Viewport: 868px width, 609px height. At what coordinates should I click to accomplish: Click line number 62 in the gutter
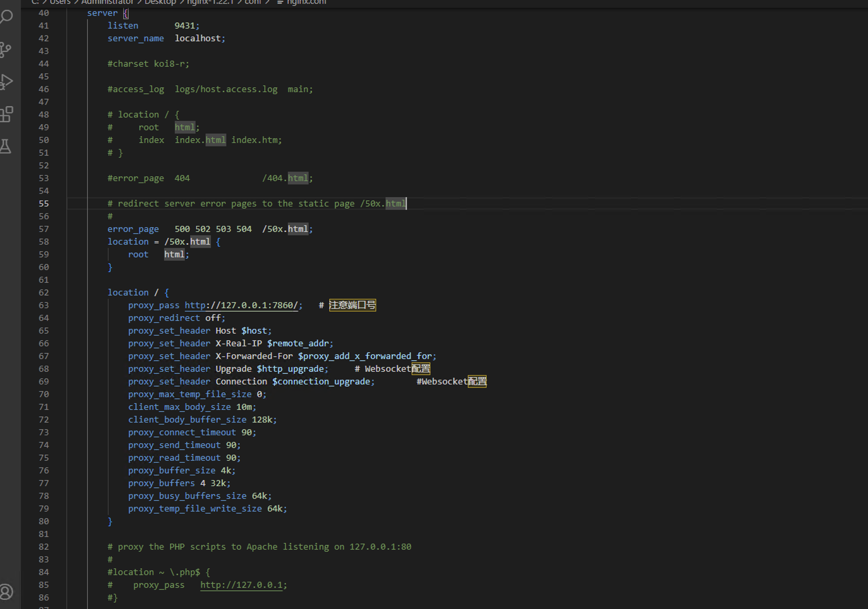coord(44,292)
